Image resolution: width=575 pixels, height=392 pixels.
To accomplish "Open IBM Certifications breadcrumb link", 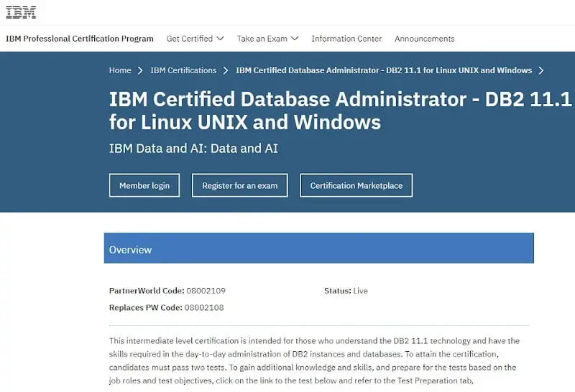I will point(183,70).
